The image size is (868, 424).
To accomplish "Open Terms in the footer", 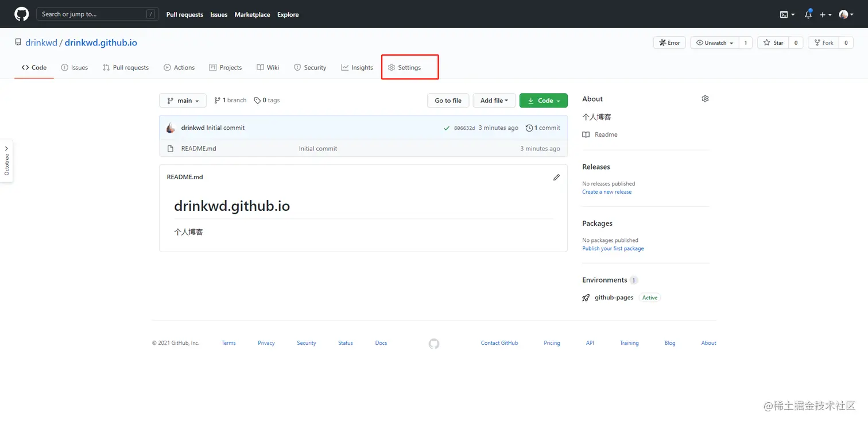I will click(x=228, y=343).
